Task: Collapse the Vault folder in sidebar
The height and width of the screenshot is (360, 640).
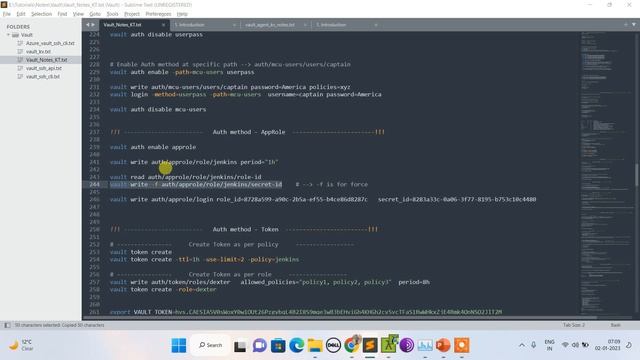Action: 8,35
